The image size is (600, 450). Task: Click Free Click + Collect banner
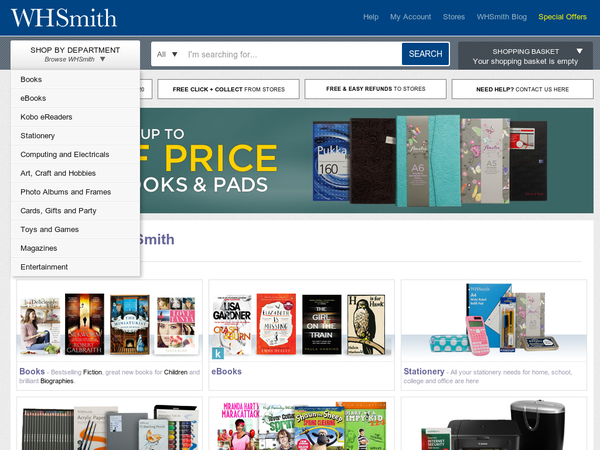[228, 89]
